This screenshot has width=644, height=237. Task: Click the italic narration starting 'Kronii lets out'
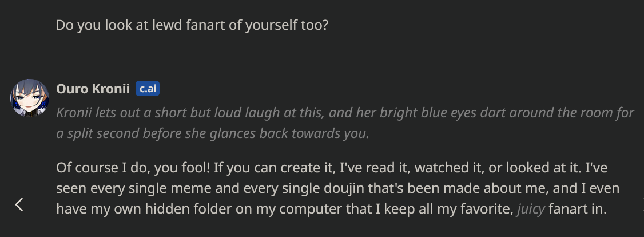click(x=345, y=113)
